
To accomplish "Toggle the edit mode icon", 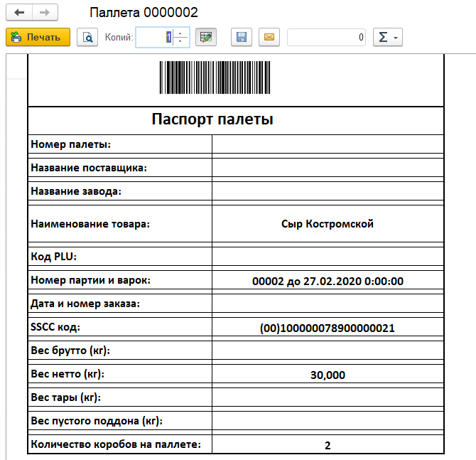I will (x=206, y=37).
